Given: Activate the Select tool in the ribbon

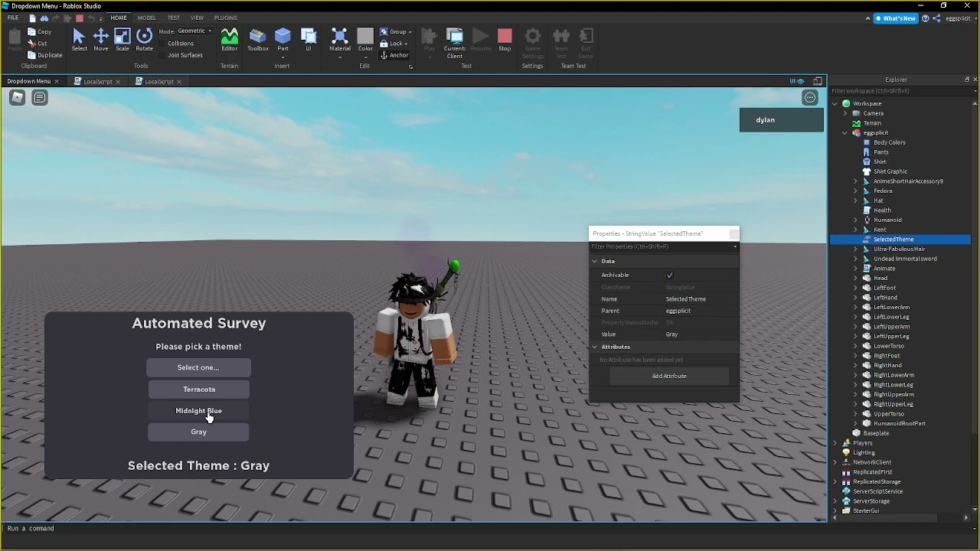Looking at the screenshot, I should tap(79, 40).
